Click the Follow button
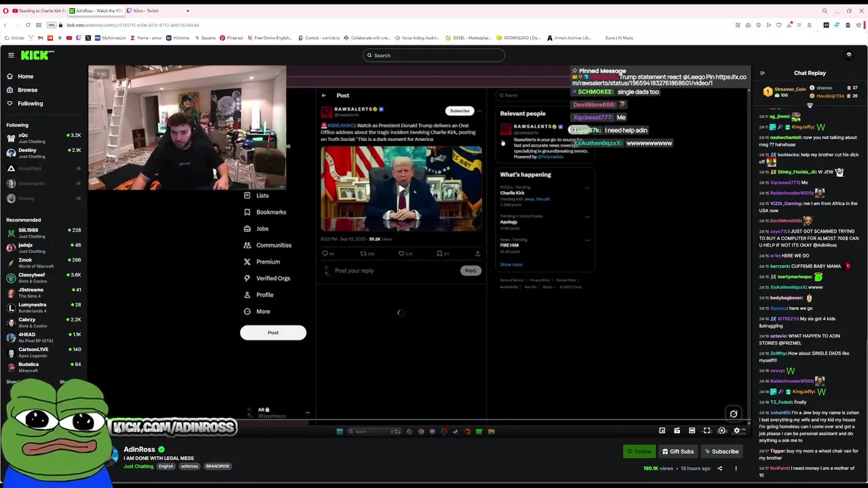The image size is (868, 488). (639, 451)
